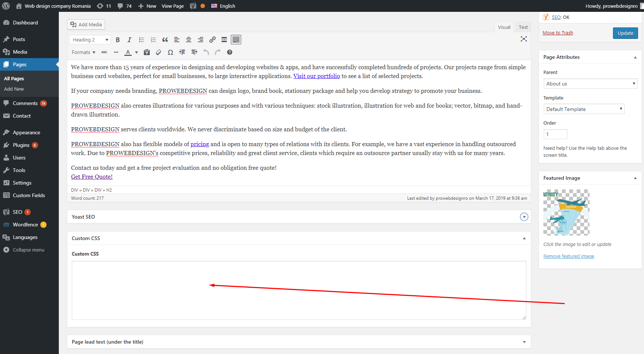
Task: Expand the Yoast SEO panel
Action: [524, 217]
